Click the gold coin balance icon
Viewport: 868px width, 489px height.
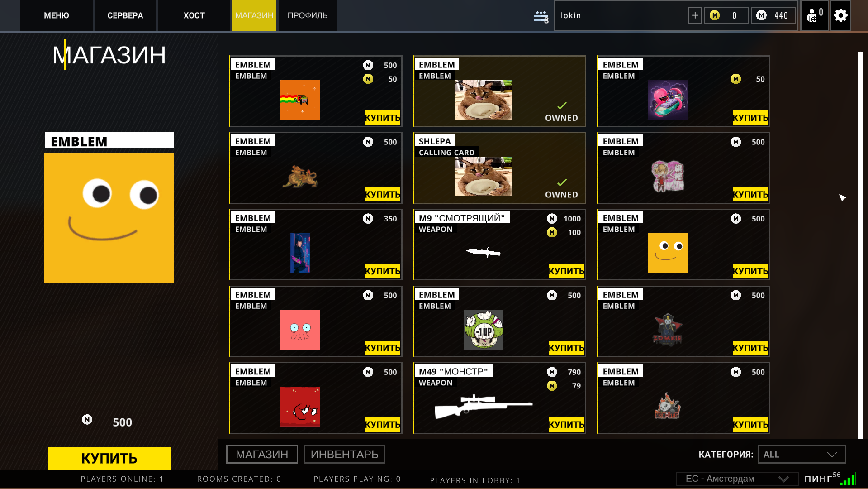715,16
